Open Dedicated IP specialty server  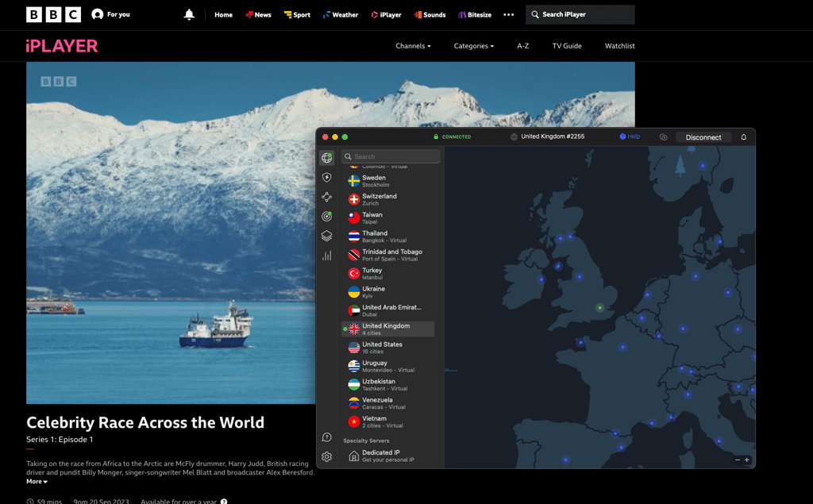coord(387,456)
